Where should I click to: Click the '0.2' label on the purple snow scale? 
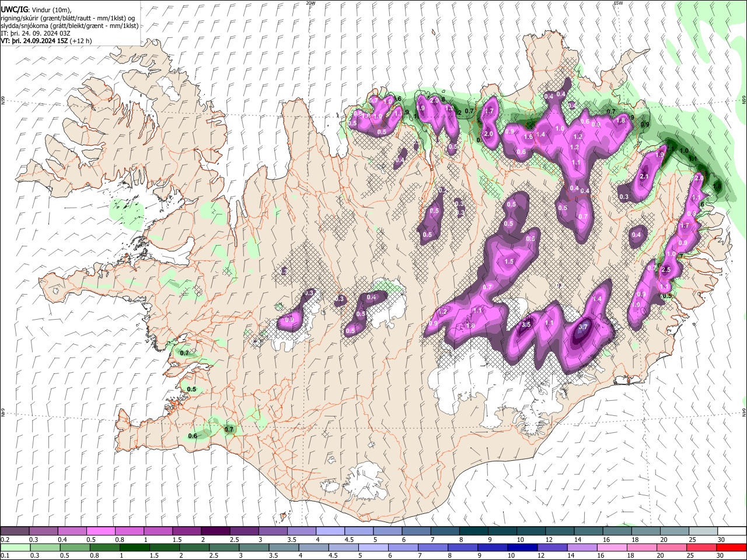point(5,540)
